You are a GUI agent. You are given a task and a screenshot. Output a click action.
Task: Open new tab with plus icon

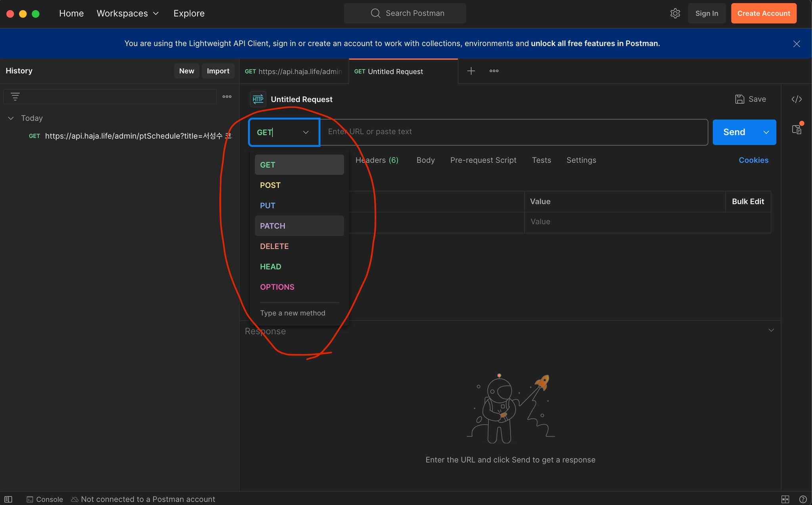[x=471, y=71]
